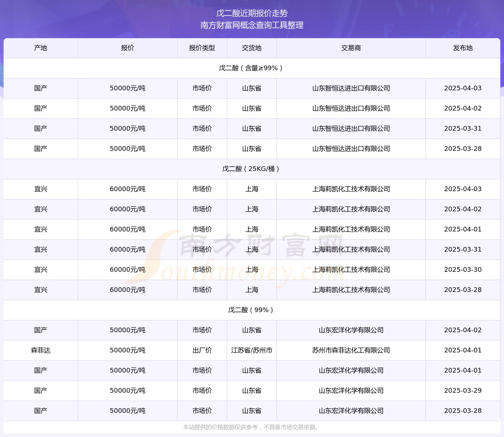
Task: Click 山东宏洋化学有限公司 in the 2025-04-02 row
Action: [x=351, y=330]
